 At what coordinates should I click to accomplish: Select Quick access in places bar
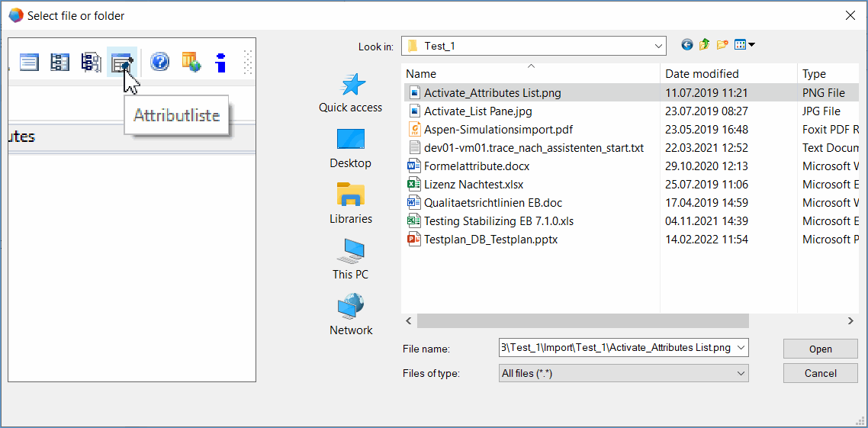(350, 93)
